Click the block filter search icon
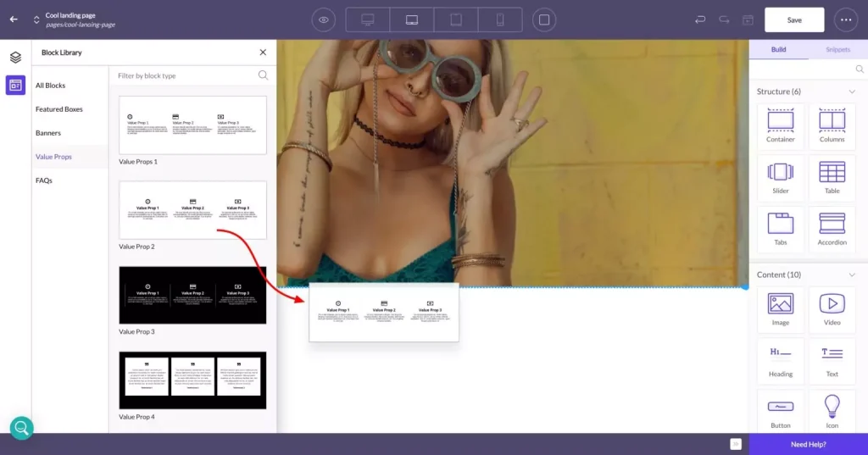Image resolution: width=868 pixels, height=455 pixels. coord(263,75)
